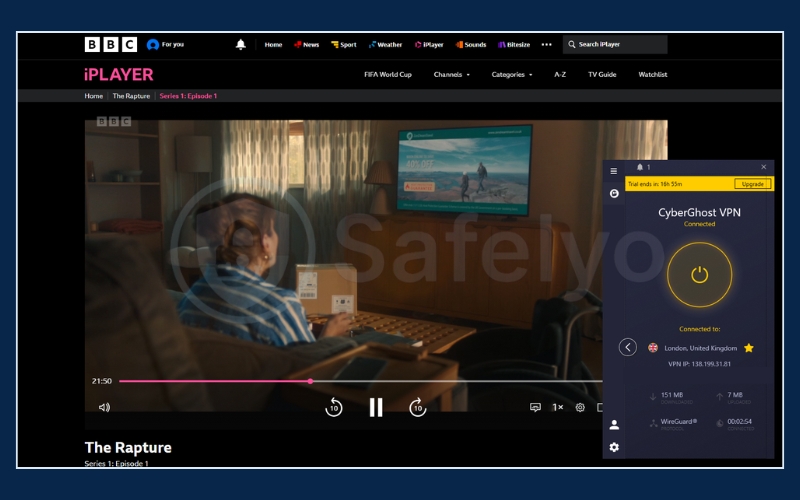Click the Upgrade button
800x500 pixels.
753,184
